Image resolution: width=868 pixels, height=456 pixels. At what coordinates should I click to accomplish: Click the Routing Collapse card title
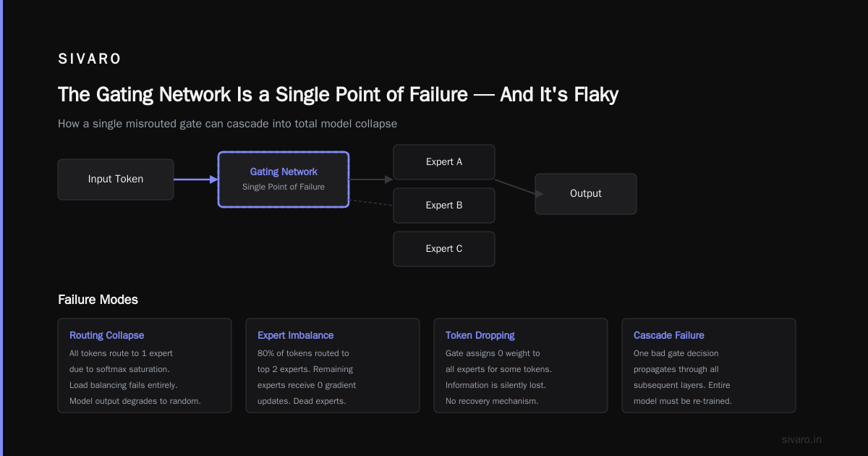click(x=107, y=335)
